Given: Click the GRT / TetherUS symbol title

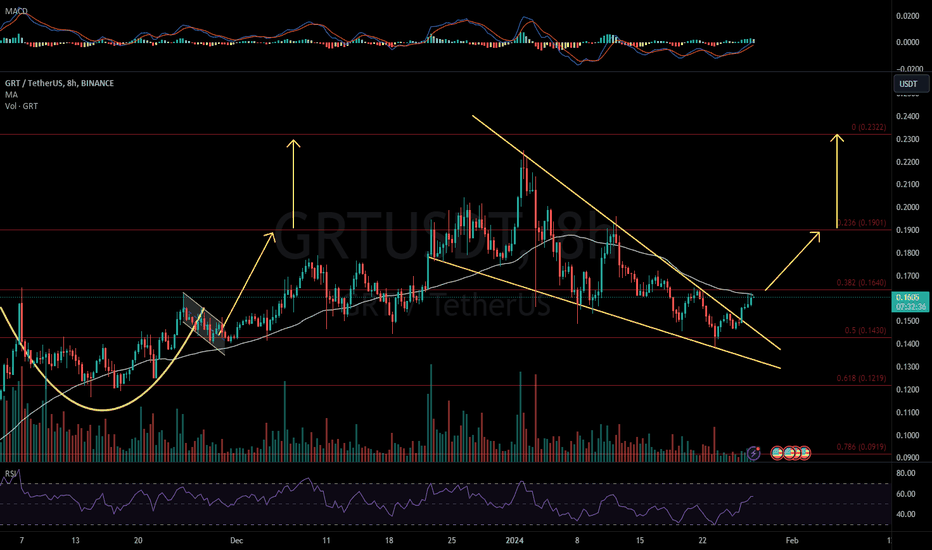Looking at the screenshot, I should click(33, 83).
